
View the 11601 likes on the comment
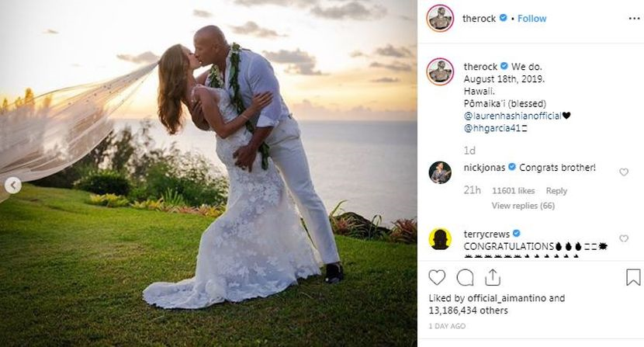click(x=514, y=191)
